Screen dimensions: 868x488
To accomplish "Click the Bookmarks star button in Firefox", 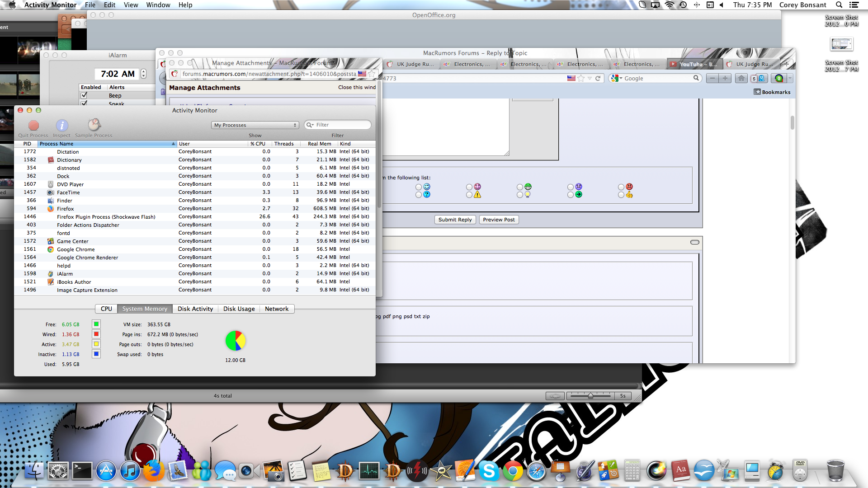I will 772,92.
